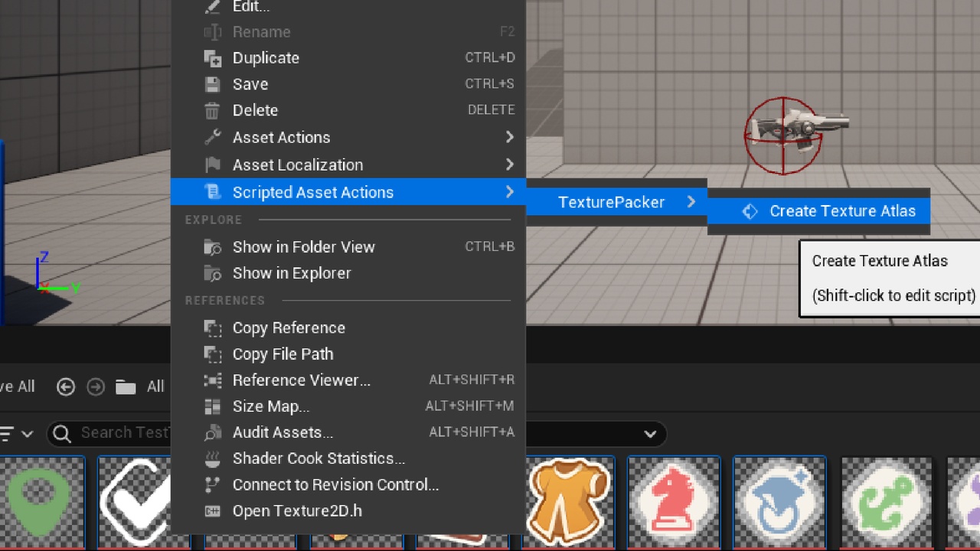This screenshot has width=980, height=551.
Task: Open the filter dropdown next to the search box
Action: (x=17, y=434)
